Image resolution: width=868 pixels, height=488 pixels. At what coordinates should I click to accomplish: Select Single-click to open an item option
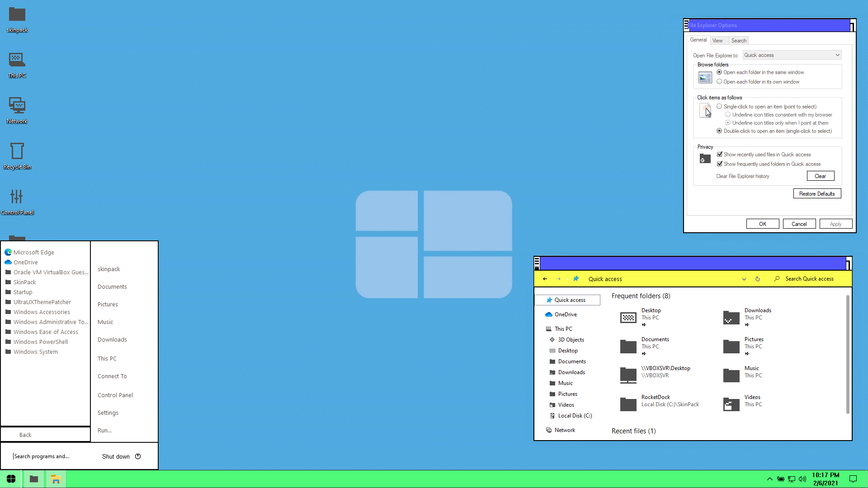[x=719, y=107]
